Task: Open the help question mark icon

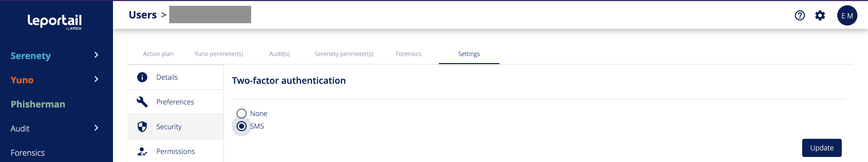Action: 800,16
